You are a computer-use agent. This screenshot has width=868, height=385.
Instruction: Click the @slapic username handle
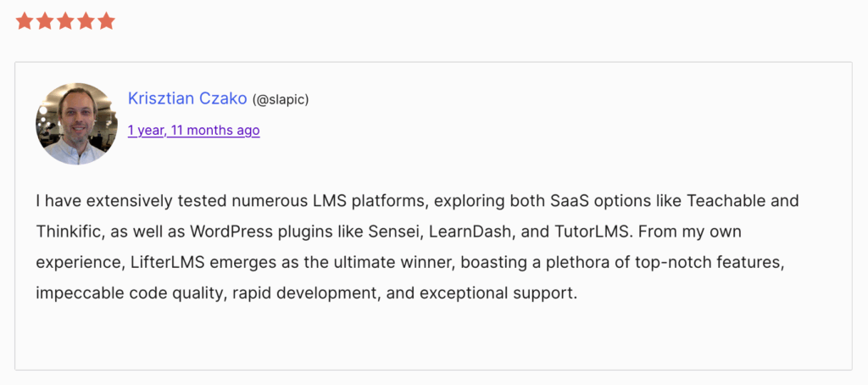[x=281, y=99]
